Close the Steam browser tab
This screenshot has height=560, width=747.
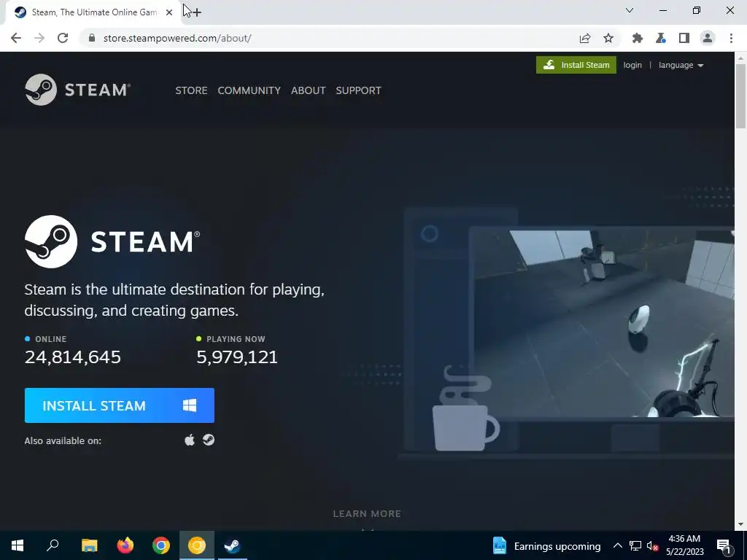(x=169, y=12)
